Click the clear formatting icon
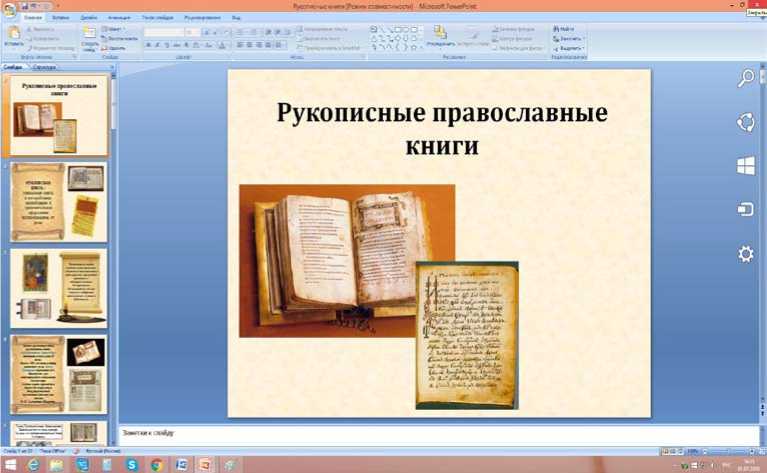Image resolution: width=767 pixels, height=473 pixels. [225, 32]
